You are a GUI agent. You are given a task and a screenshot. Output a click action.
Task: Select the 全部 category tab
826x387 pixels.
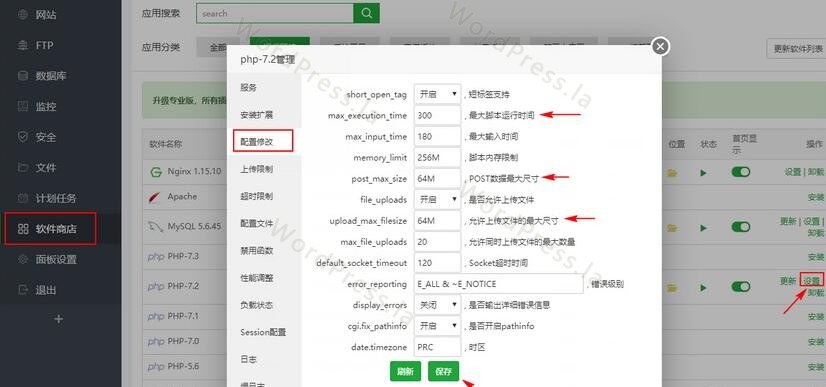click(218, 47)
